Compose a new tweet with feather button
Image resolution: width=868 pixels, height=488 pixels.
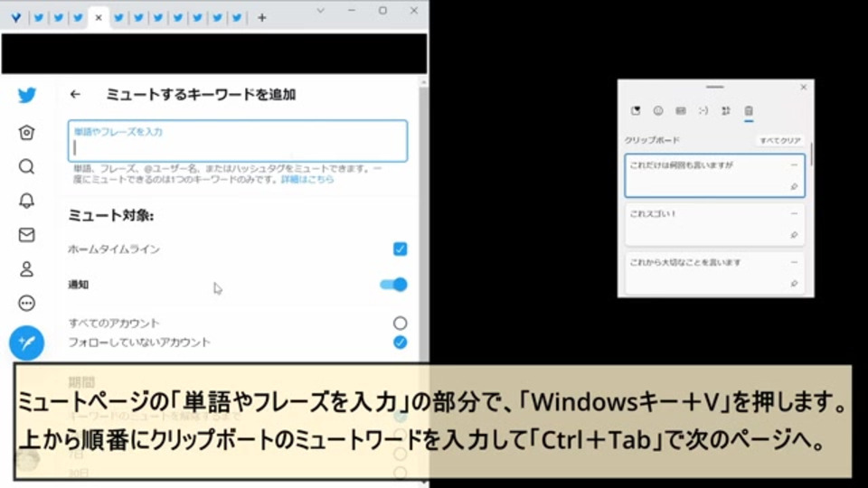tap(26, 343)
